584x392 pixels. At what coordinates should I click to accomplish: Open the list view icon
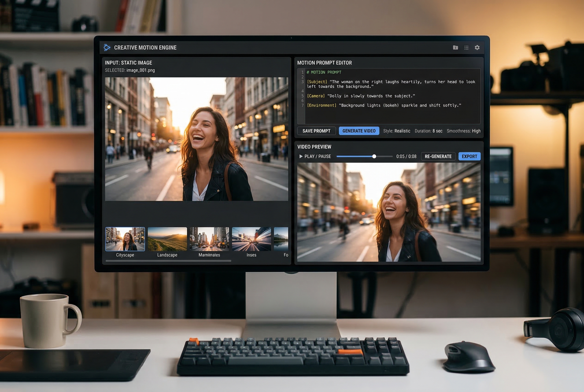pos(466,48)
